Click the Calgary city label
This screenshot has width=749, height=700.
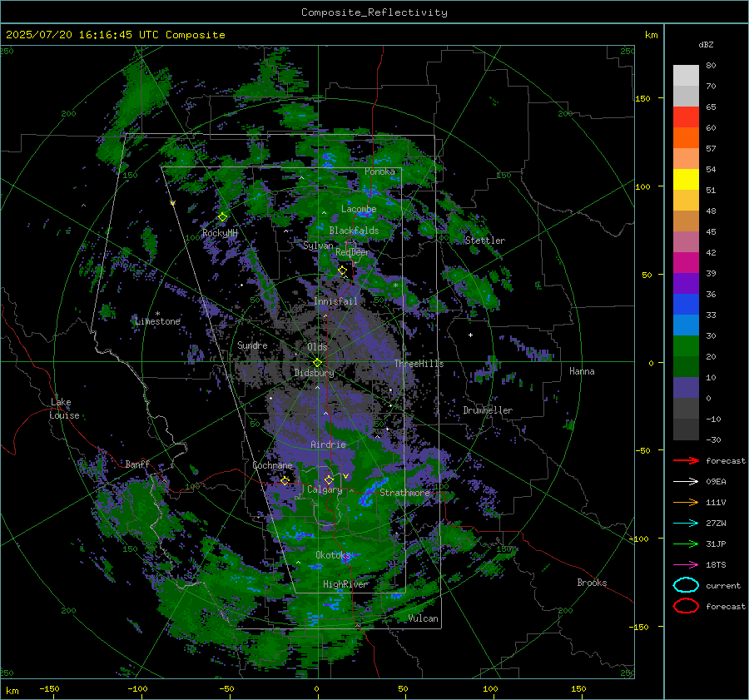tap(325, 489)
